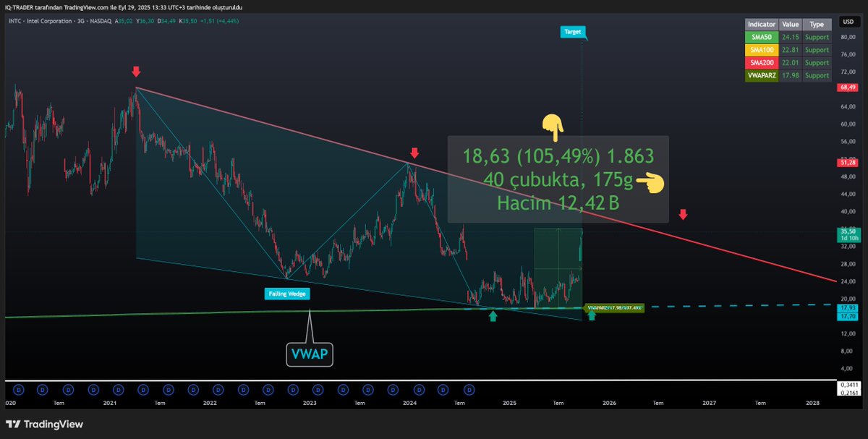The height and width of the screenshot is (439, 868).
Task: Toggle the price axis currency to USD
Action: click(847, 22)
